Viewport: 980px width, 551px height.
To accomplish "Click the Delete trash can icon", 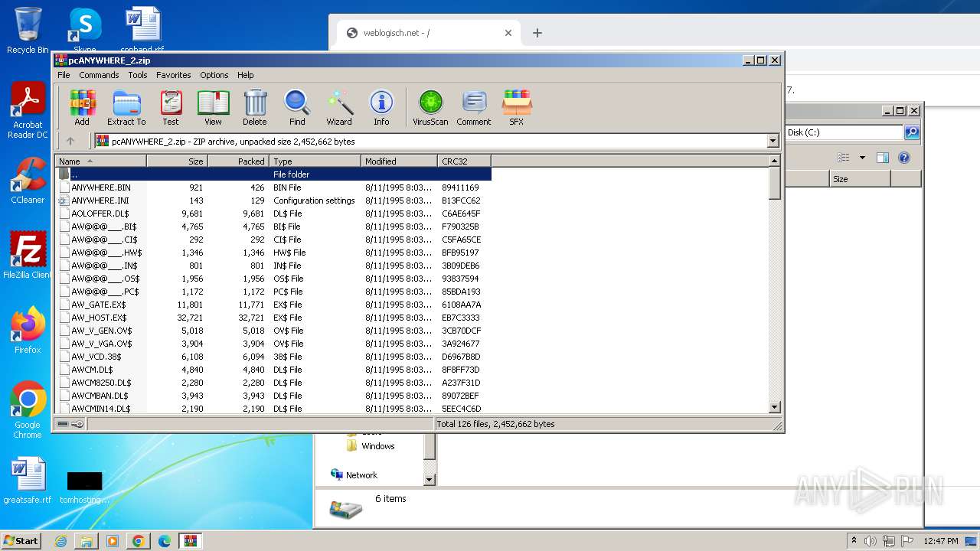I will coord(255,107).
